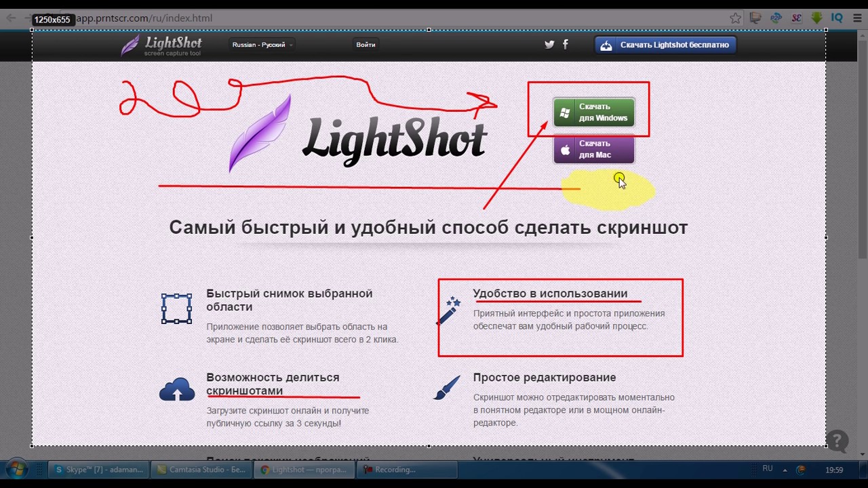Click the Войти login link
This screenshot has height=488, width=868.
point(366,45)
